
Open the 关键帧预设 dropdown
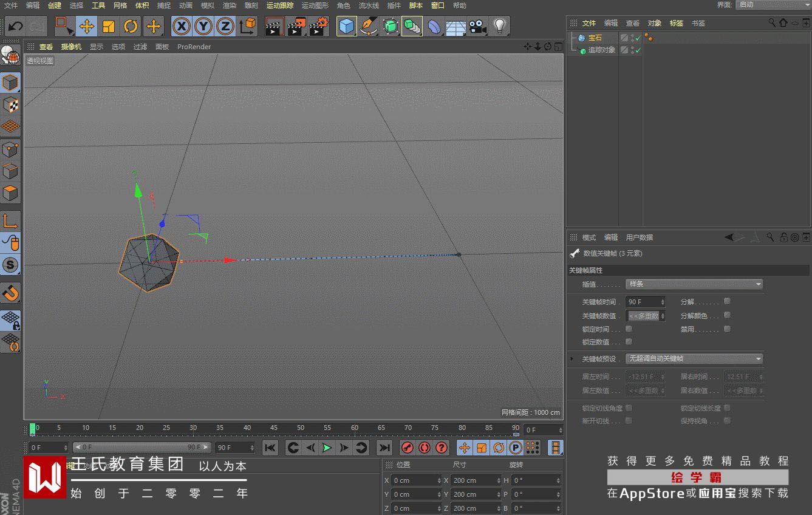coord(694,359)
